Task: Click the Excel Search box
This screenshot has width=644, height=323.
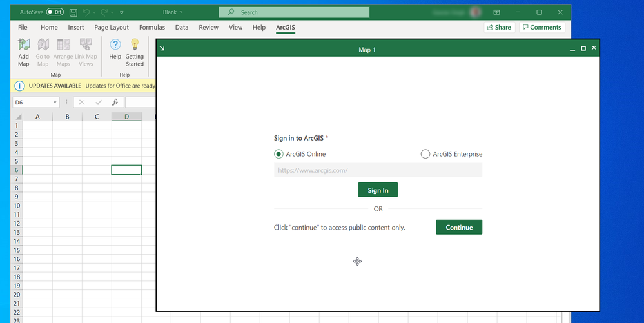Action: tap(294, 12)
